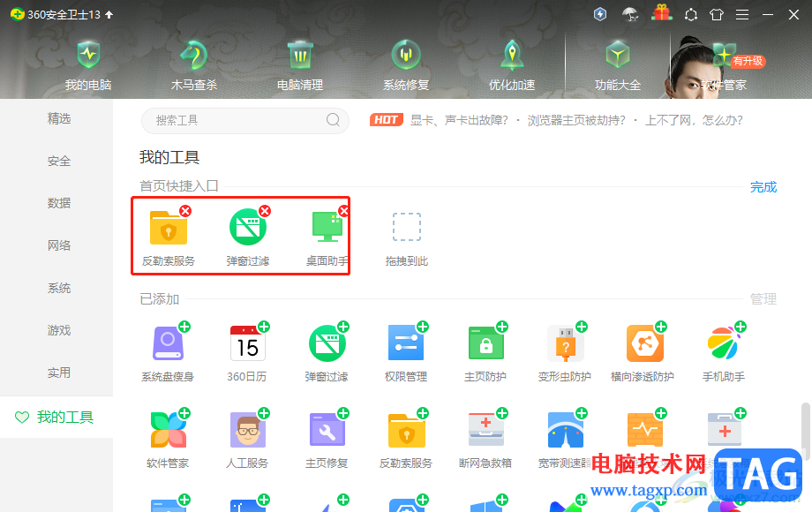Select 数据 sidebar tab
812x512 pixels.
coord(59,203)
